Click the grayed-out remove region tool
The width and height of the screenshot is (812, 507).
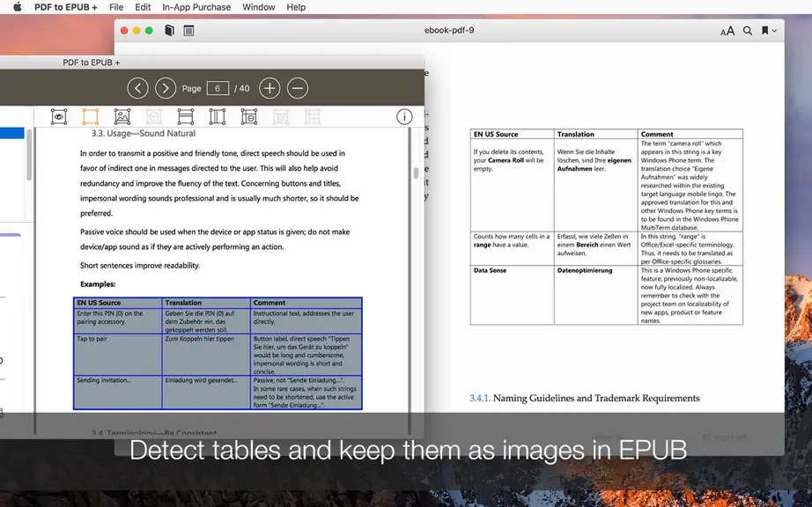(x=154, y=117)
